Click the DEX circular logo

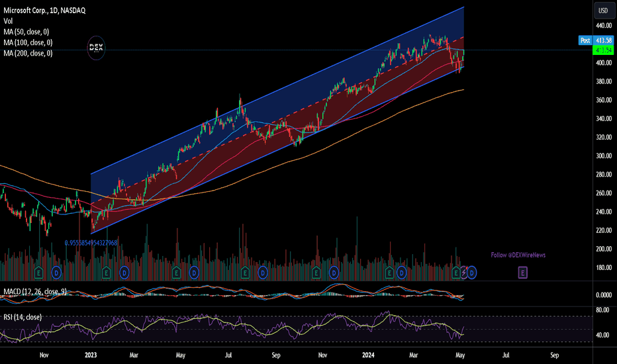(x=96, y=48)
